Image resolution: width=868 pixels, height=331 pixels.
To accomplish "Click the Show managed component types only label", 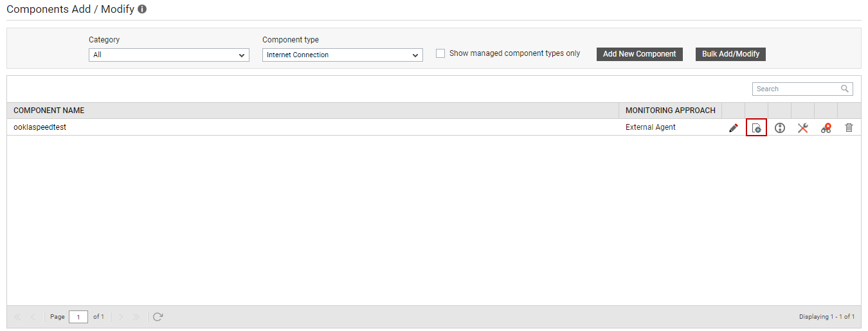I will [514, 53].
